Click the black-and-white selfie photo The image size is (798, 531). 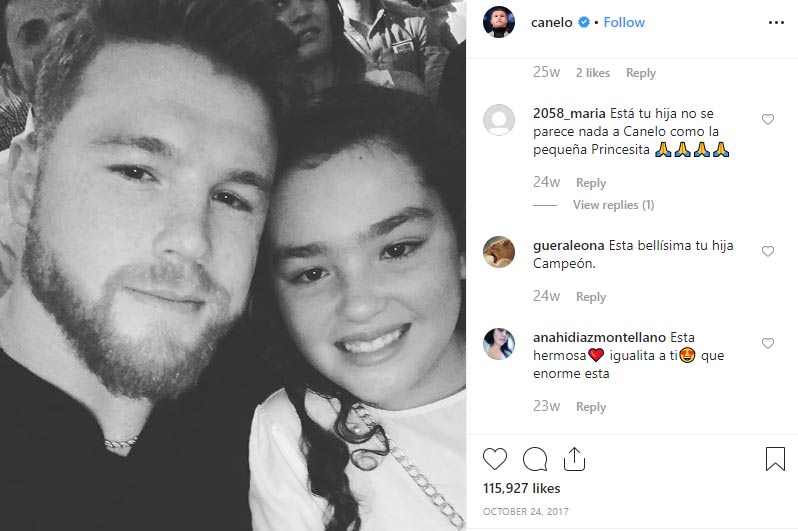coord(233,265)
